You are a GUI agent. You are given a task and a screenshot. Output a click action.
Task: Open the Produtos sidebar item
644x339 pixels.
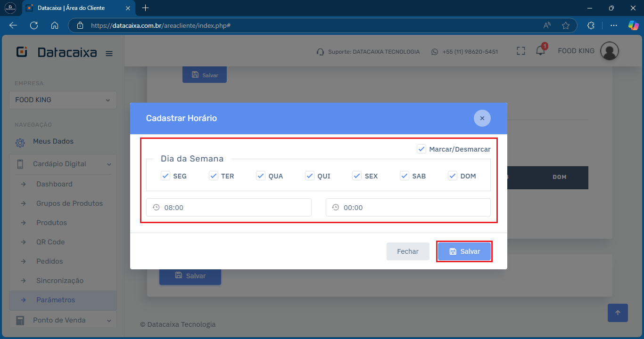pos(51,223)
